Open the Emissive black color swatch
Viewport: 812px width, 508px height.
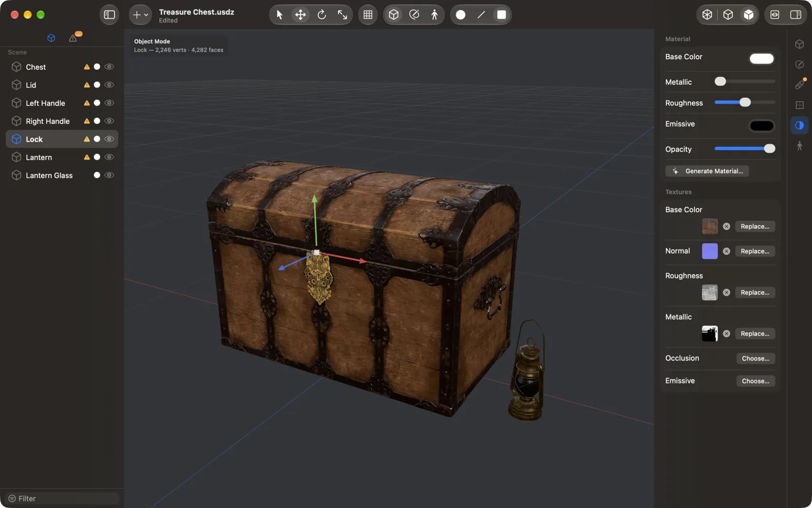(x=762, y=125)
